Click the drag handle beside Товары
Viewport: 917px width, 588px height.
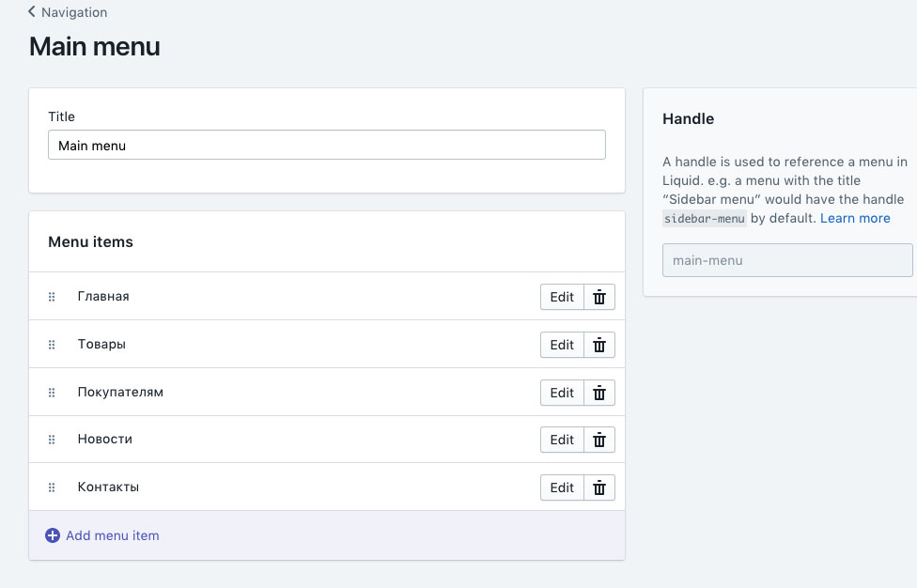pyautogui.click(x=53, y=345)
